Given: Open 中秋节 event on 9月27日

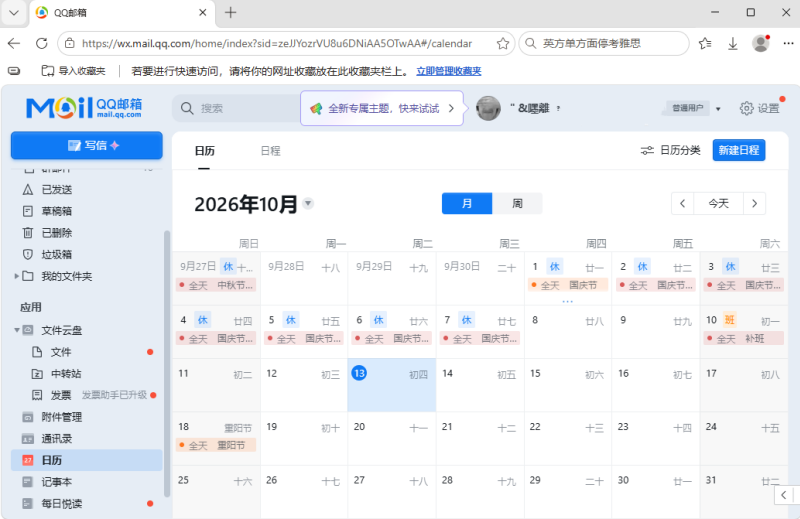Looking at the screenshot, I should click(216, 285).
